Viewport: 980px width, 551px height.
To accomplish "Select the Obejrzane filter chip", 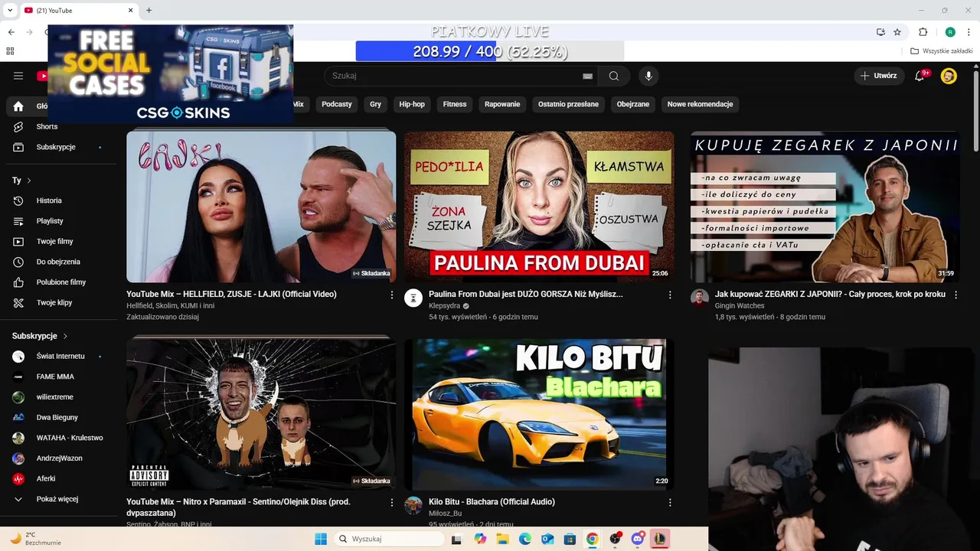I will tap(633, 104).
